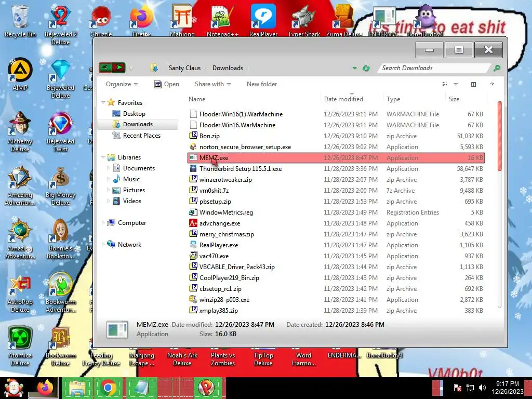Show the preview pane icon
The image size is (532, 399).
tap(473, 84)
